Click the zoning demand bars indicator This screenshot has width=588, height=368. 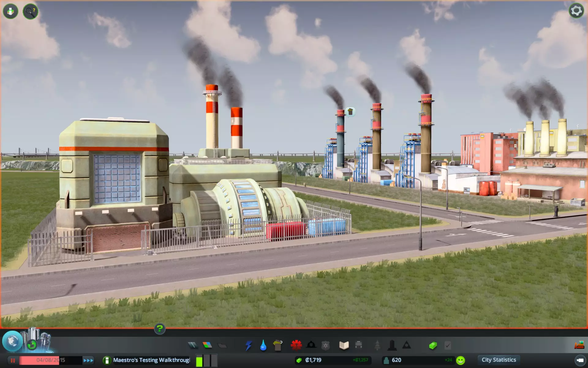coord(206,360)
